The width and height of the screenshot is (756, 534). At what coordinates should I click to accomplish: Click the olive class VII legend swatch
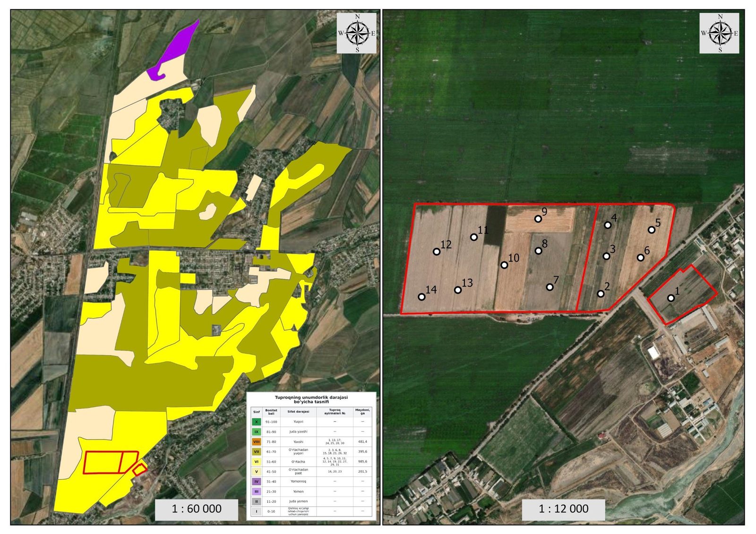[x=257, y=451]
